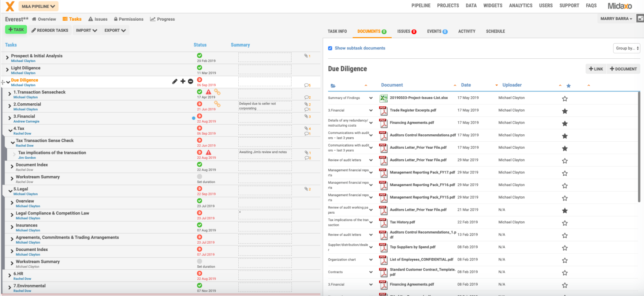Open comments bubble on Due Diligence row

click(306, 85)
